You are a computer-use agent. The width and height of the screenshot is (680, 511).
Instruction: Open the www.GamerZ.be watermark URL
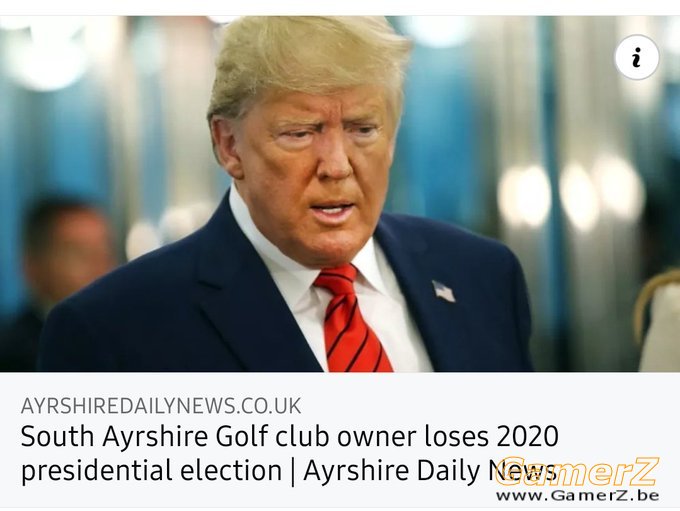point(578,495)
